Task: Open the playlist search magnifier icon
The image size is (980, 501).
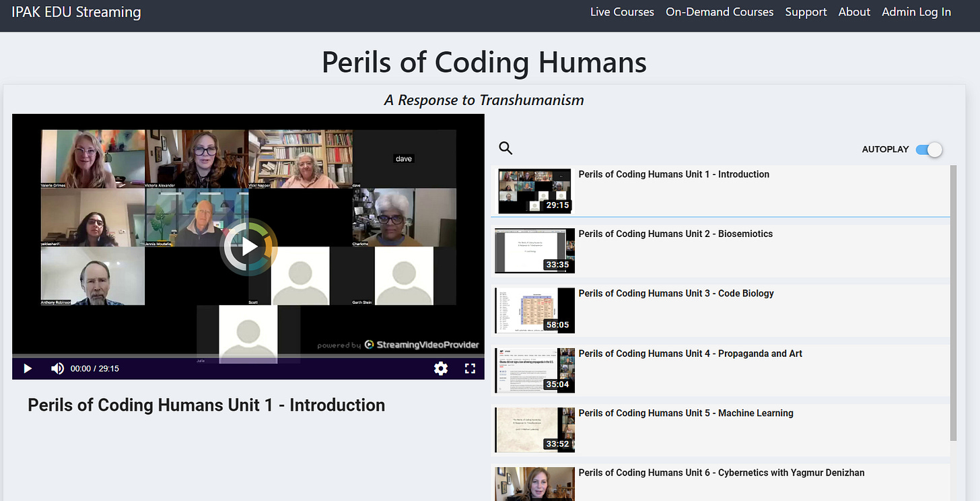Action: 505,149
